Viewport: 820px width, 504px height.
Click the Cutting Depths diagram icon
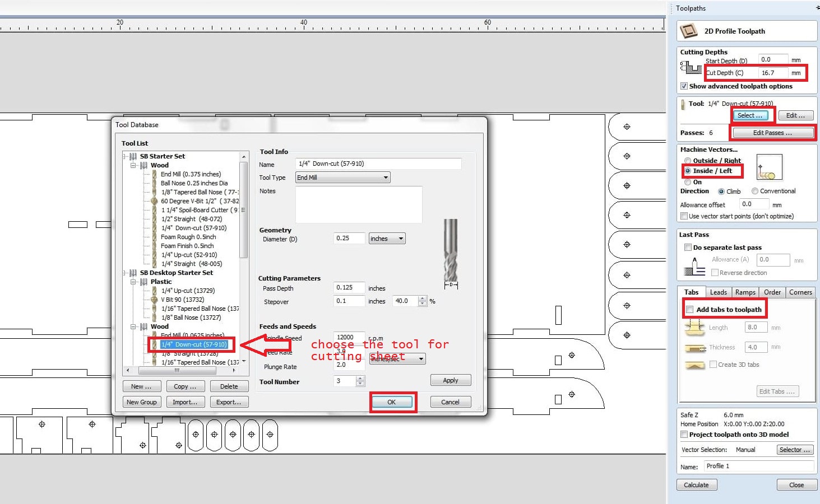(x=691, y=67)
